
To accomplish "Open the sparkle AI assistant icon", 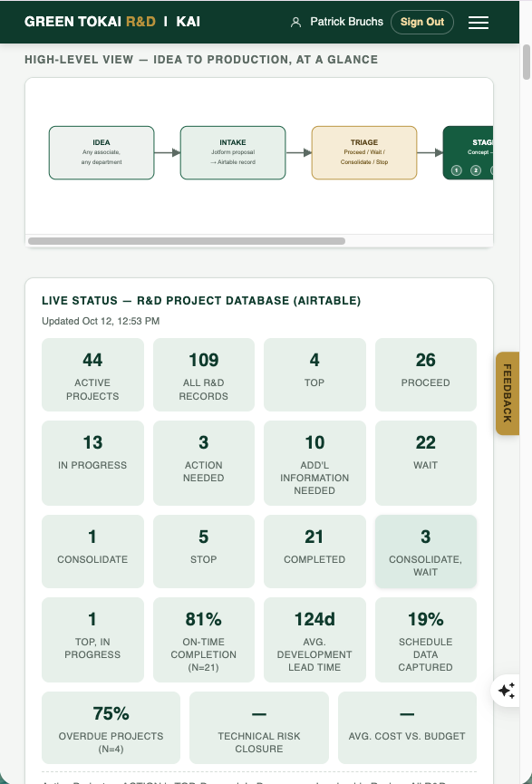I will coord(506,691).
